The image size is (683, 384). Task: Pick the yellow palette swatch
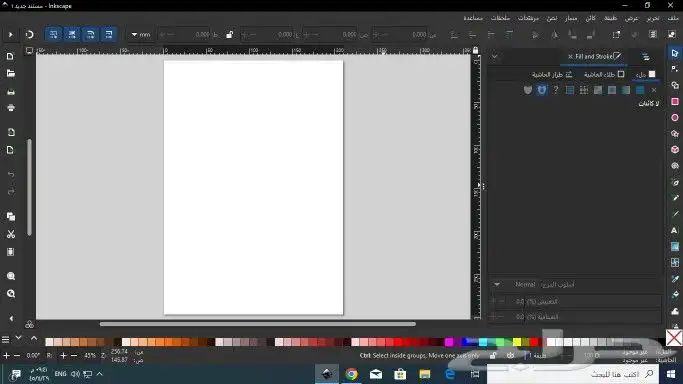click(x=517, y=342)
